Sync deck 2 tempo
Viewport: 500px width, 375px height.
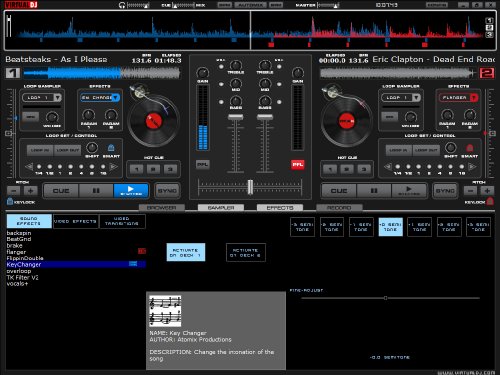tap(445, 191)
